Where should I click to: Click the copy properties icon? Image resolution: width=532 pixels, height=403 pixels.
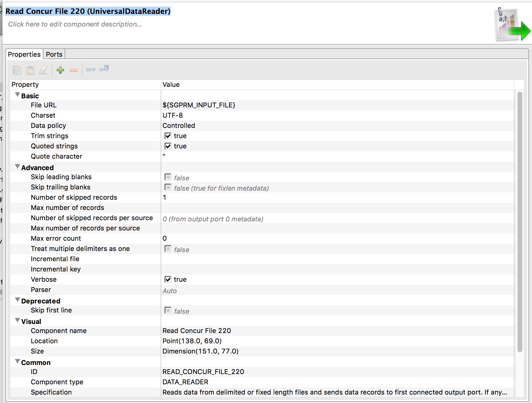click(x=17, y=70)
